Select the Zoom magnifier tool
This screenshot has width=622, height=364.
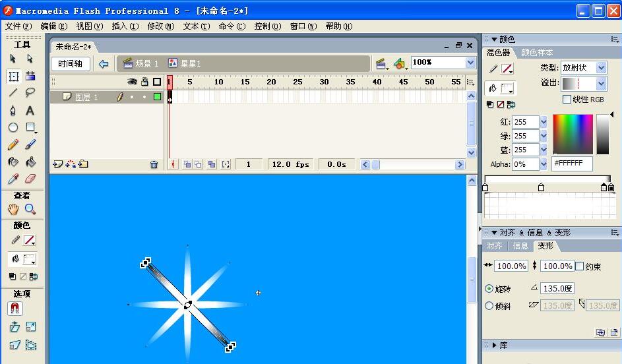click(30, 209)
